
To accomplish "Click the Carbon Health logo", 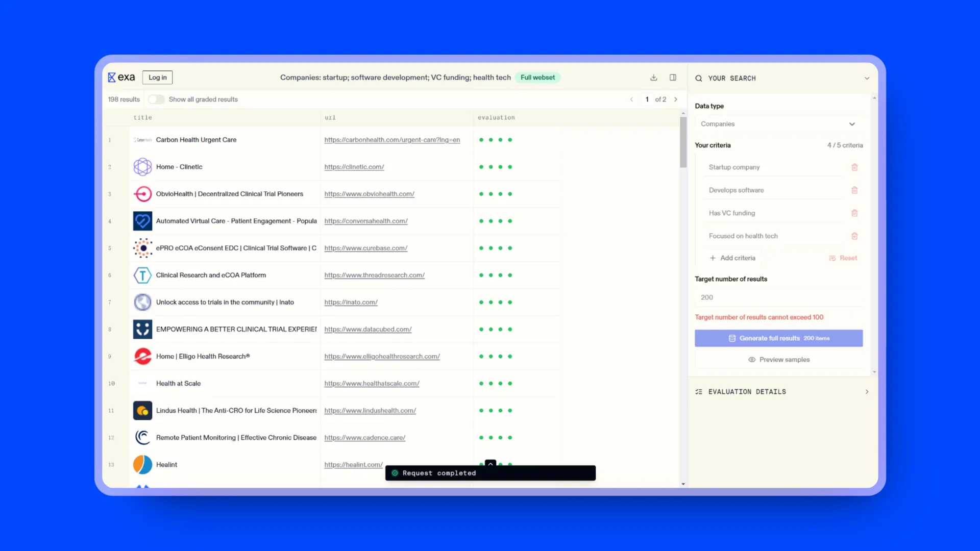I will 142,140.
